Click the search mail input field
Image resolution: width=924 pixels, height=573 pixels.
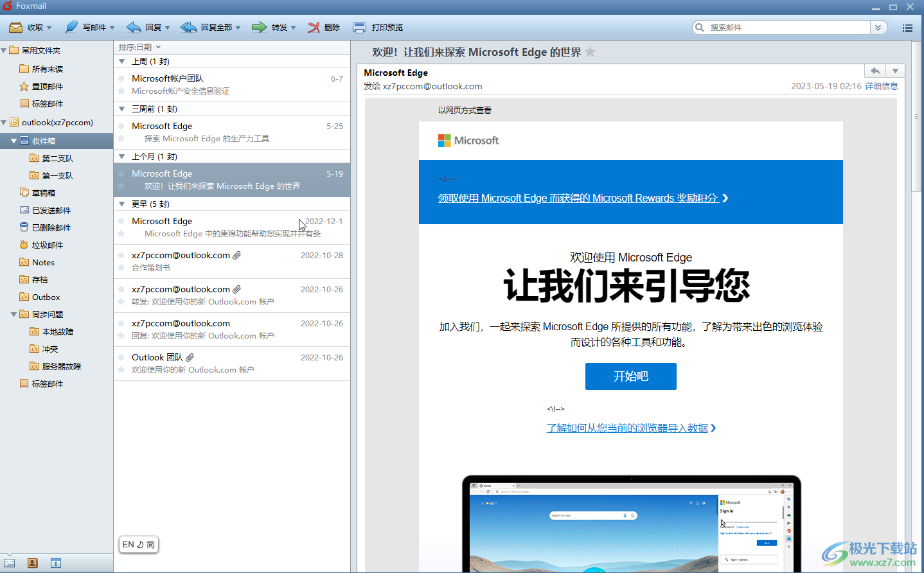(788, 27)
